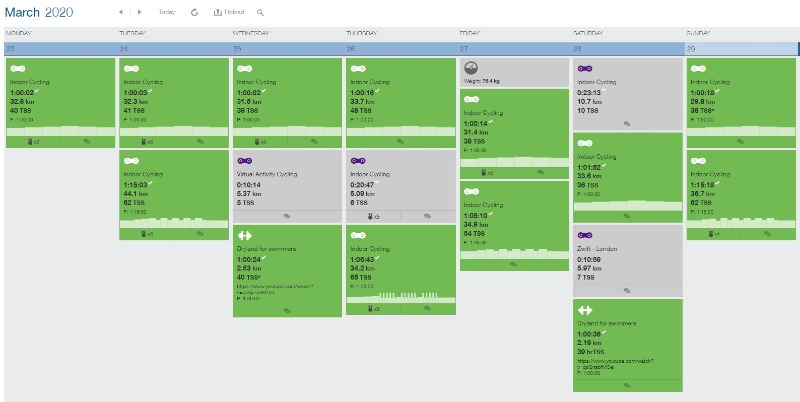Viewport: 800px width, 402px height.
Task: Click the power graph on Thursday's 1:08:43 ride
Action: [401, 298]
